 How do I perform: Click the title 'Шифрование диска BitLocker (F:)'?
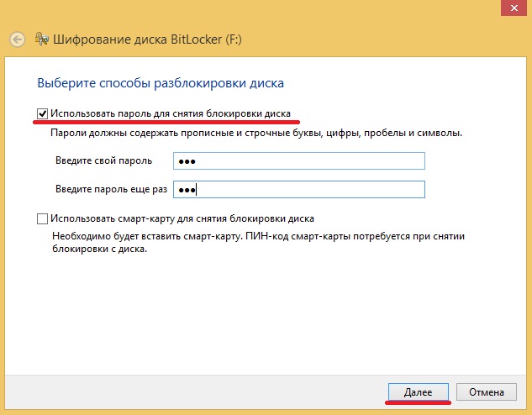tap(148, 39)
